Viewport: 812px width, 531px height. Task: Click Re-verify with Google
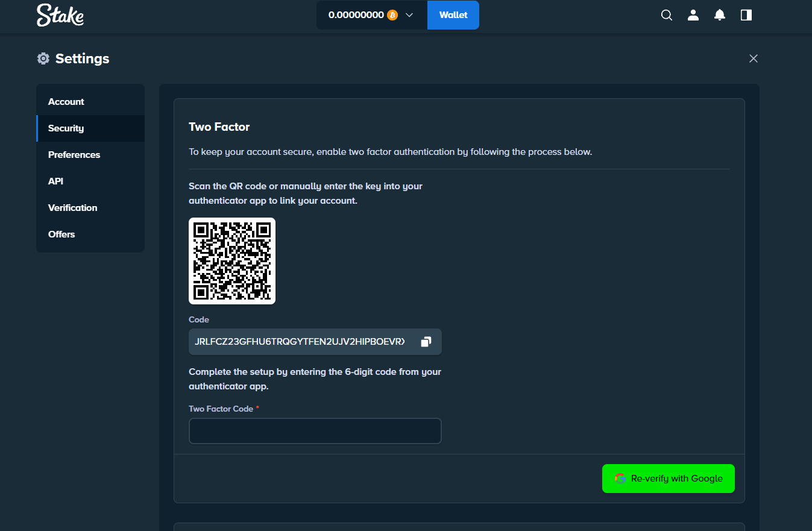coord(668,478)
